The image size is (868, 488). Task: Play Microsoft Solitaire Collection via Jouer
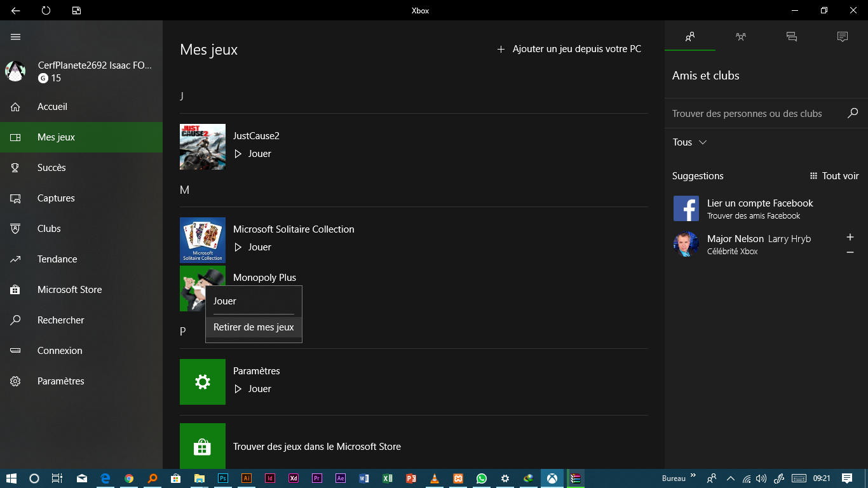pyautogui.click(x=253, y=247)
